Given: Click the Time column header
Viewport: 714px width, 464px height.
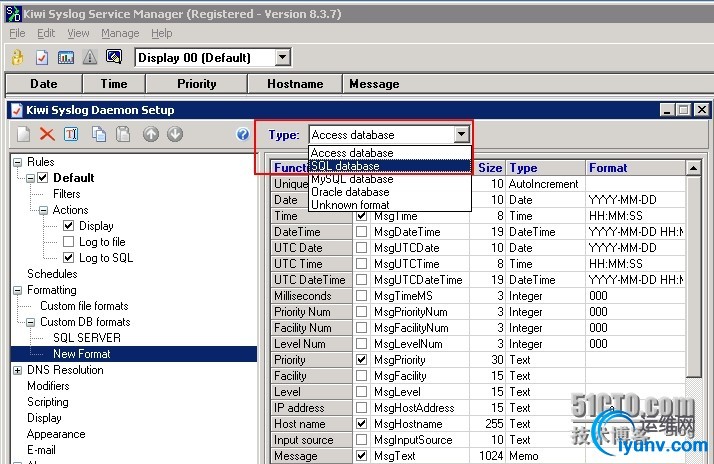Looking at the screenshot, I should [114, 84].
